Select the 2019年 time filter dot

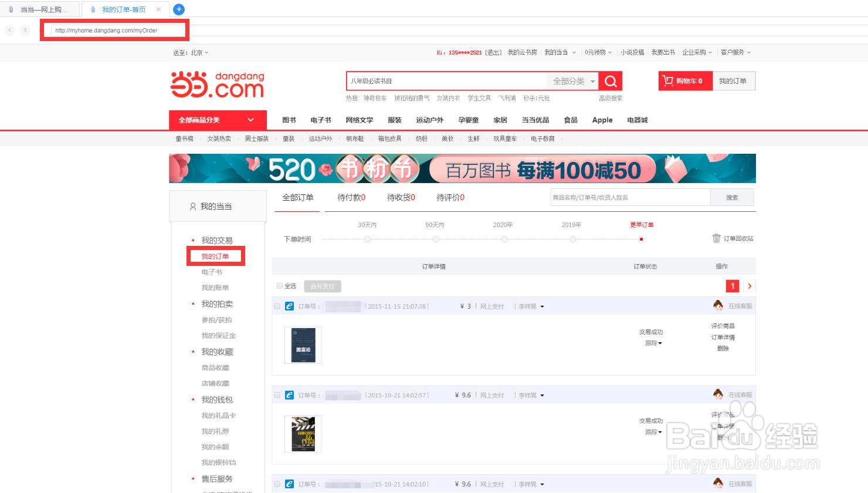pyautogui.click(x=573, y=239)
